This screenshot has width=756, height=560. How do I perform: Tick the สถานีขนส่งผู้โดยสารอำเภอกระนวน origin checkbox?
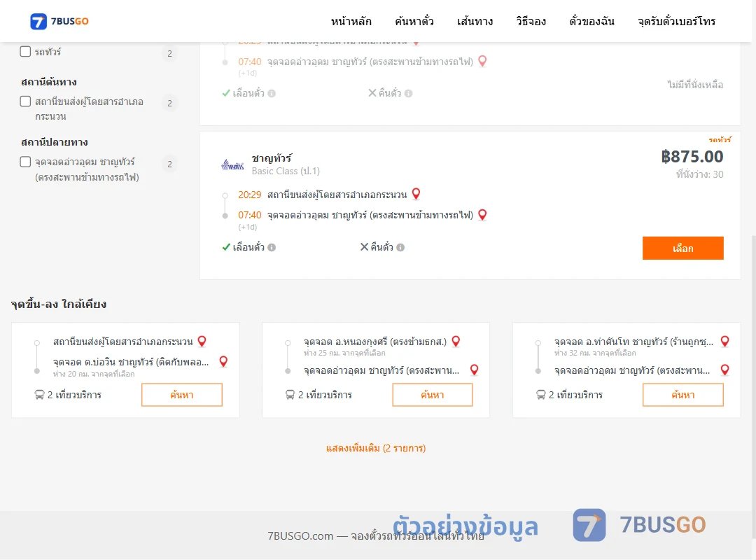pyautogui.click(x=26, y=101)
